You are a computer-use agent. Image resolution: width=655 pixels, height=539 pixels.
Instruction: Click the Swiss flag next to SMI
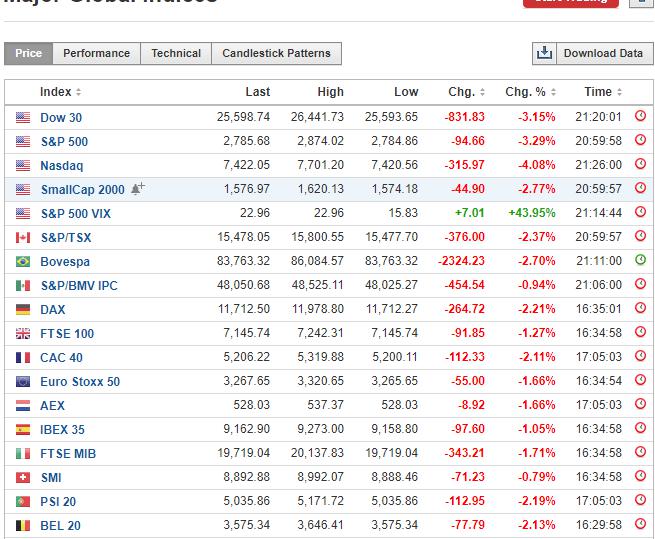point(23,478)
